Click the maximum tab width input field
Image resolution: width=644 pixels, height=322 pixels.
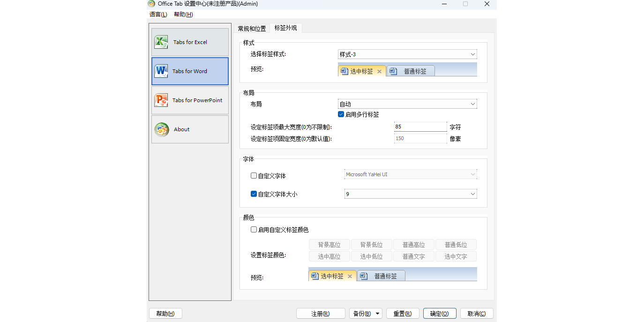click(x=420, y=127)
